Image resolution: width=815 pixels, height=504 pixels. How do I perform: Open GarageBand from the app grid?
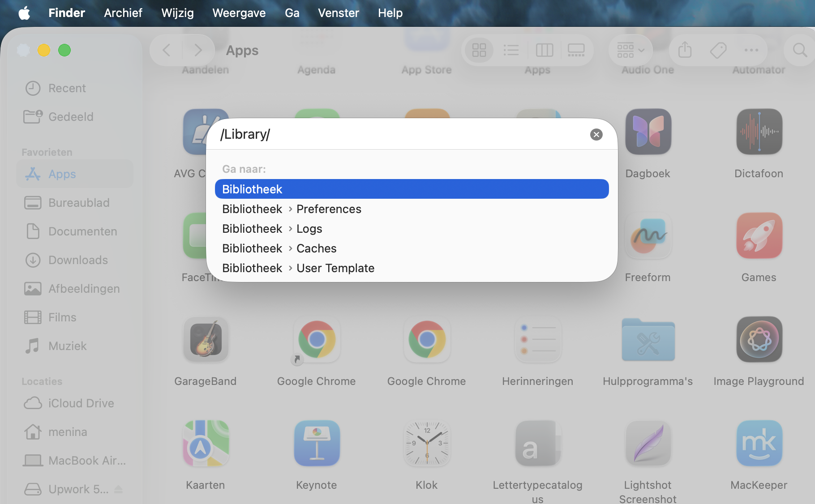tap(205, 339)
